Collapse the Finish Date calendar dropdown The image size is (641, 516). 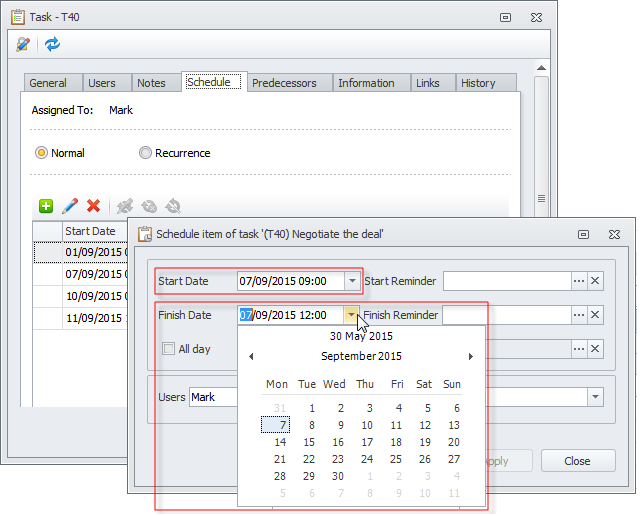[x=351, y=315]
